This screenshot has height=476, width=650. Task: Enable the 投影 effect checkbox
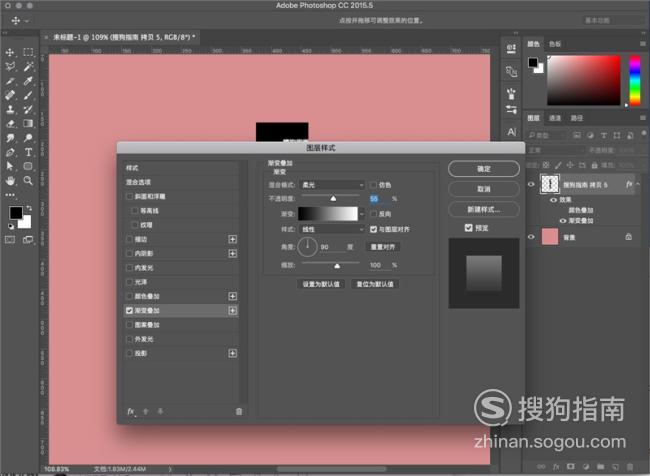tap(129, 353)
